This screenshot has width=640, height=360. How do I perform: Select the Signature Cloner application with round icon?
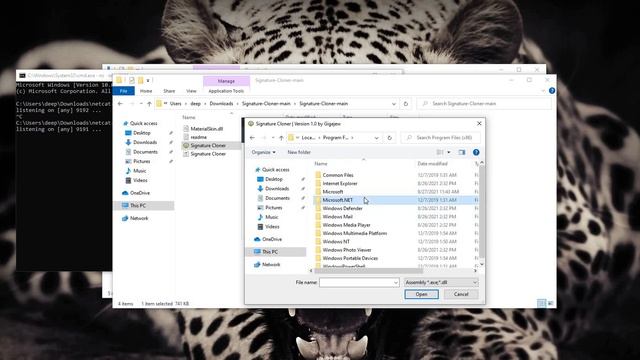click(x=186, y=145)
